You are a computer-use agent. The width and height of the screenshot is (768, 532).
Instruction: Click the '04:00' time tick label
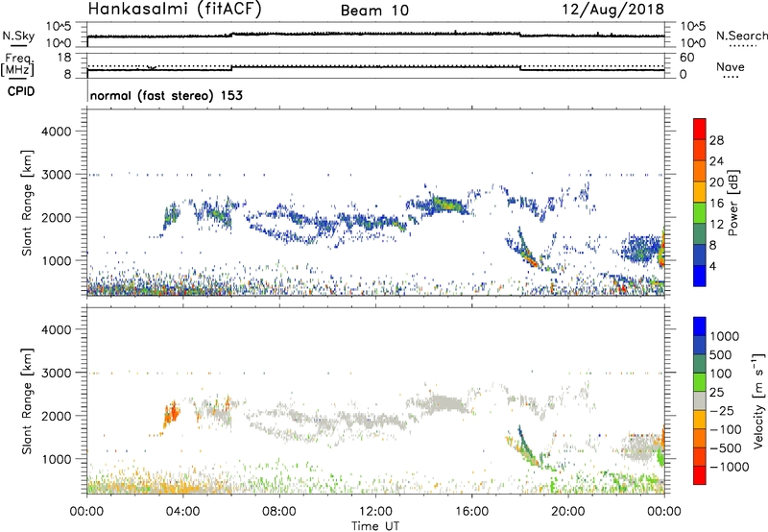182,512
